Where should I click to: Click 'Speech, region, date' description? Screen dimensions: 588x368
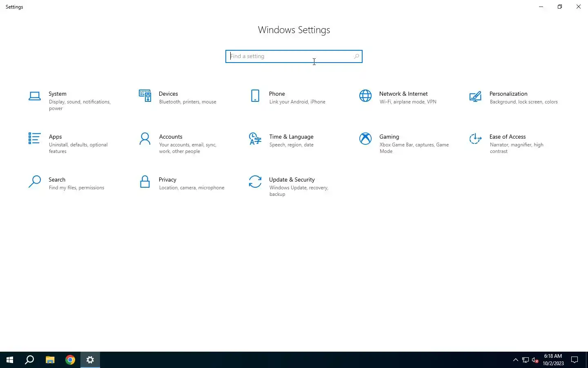pyautogui.click(x=292, y=145)
